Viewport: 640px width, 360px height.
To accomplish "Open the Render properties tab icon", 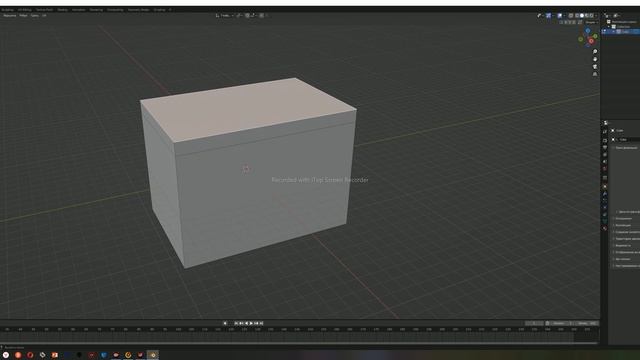I will [605, 140].
